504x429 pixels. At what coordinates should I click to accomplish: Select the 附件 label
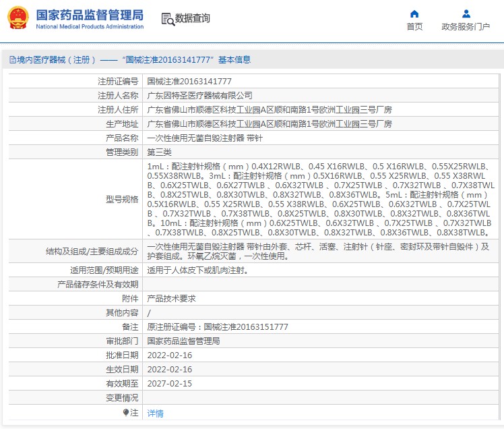tap(130, 299)
